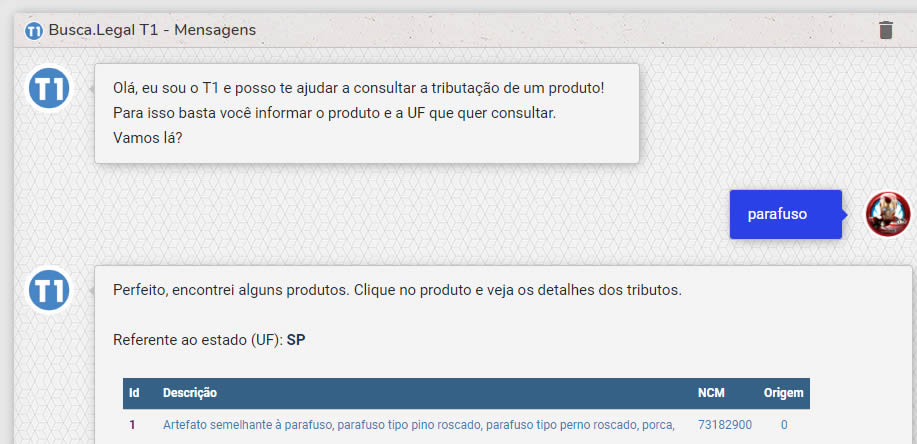Click the "Busca.Legal T1 - Mensagens" title
Image resolution: width=917 pixels, height=444 pixels.
click(152, 30)
